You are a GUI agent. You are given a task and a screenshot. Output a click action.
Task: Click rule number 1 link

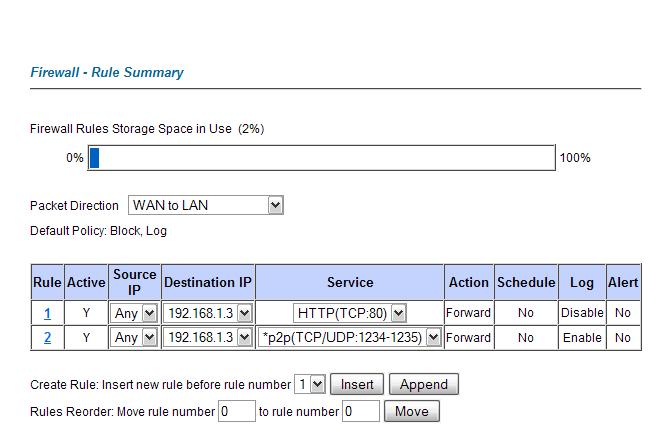click(x=47, y=313)
